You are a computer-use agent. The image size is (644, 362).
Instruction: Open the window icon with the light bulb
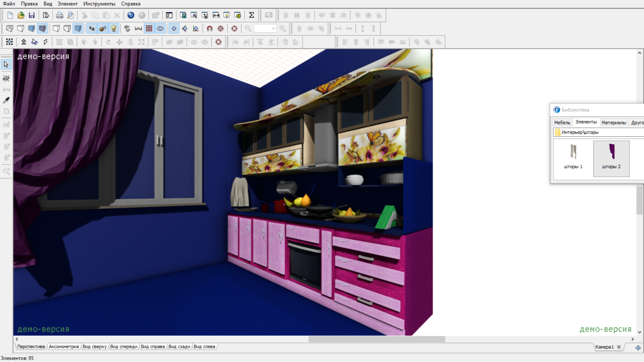click(x=227, y=15)
